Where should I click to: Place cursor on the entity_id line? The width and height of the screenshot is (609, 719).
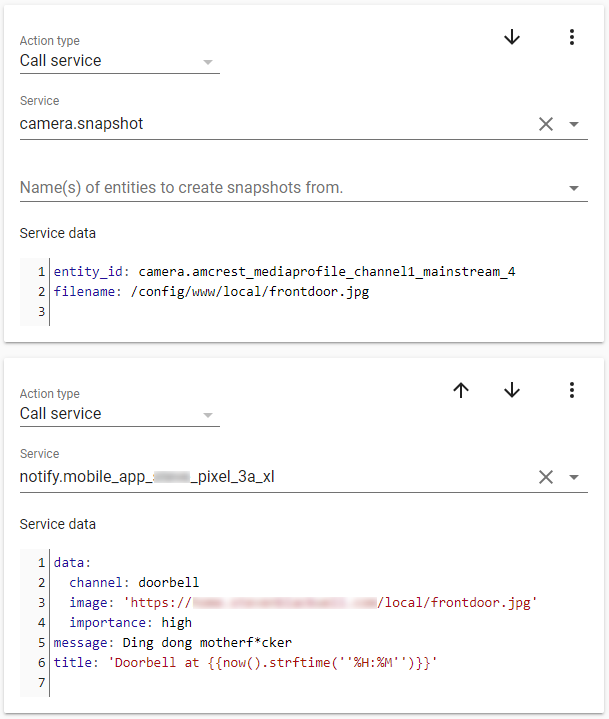click(285, 272)
